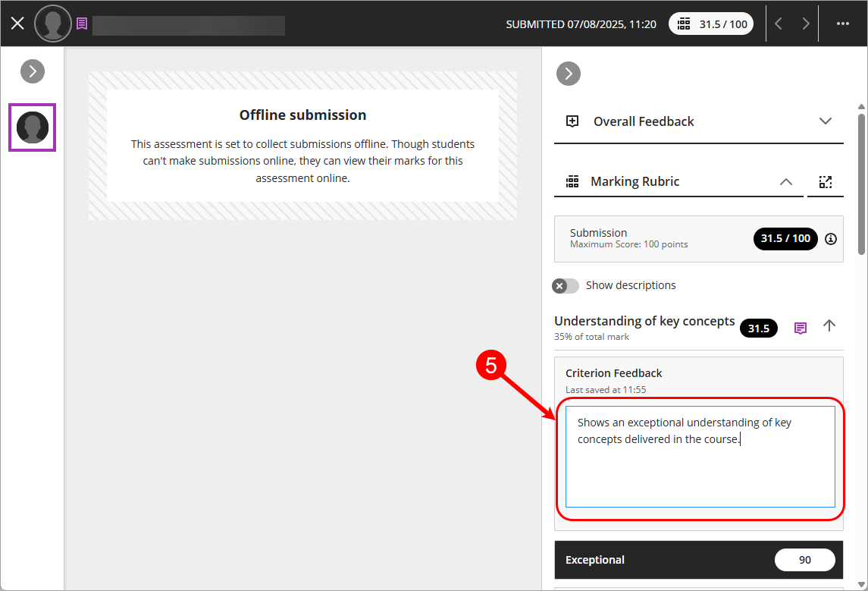868x591 pixels.
Task: Expand the Overall Feedback section
Action: [x=826, y=121]
